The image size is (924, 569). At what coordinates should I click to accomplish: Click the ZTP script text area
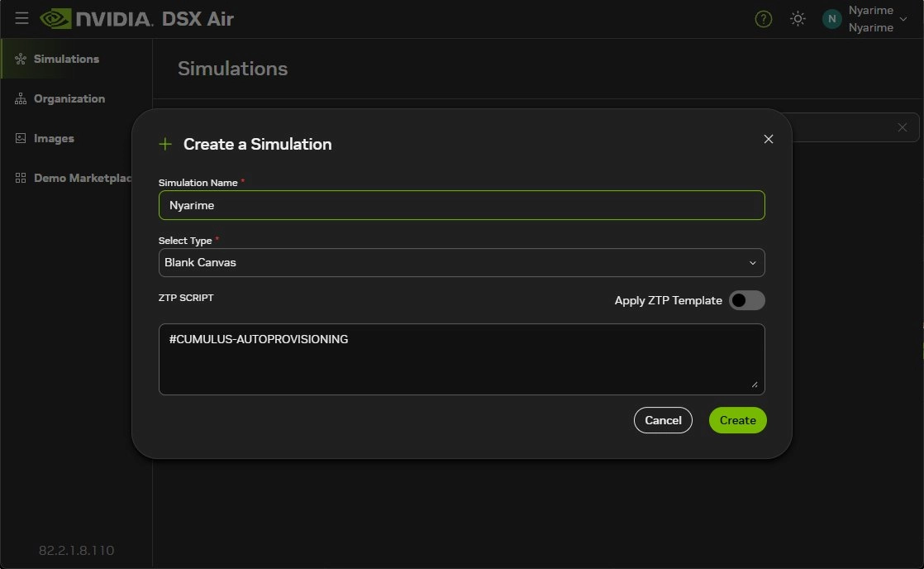tap(461, 359)
